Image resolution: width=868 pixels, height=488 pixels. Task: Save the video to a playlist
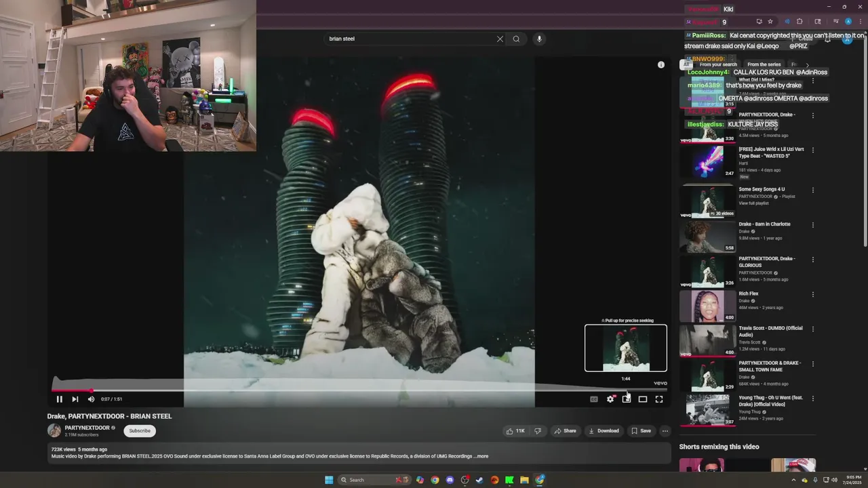pyautogui.click(x=641, y=431)
